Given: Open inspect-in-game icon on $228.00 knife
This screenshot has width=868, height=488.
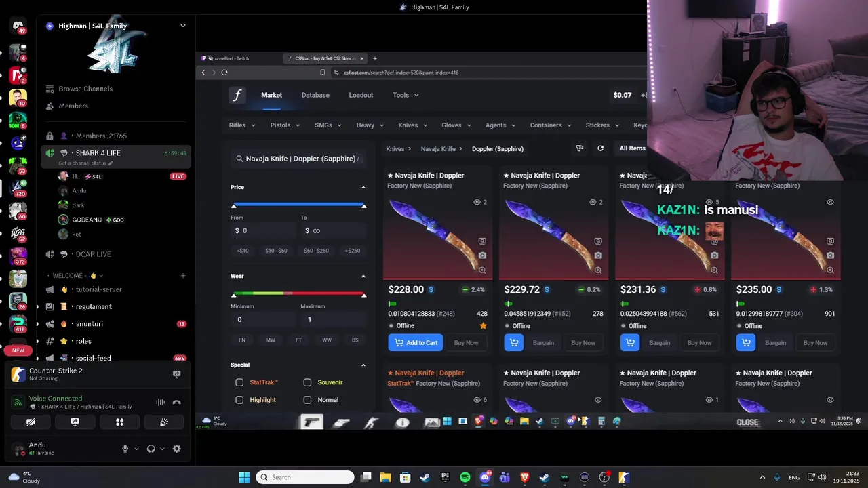Looking at the screenshot, I should pos(482,241).
